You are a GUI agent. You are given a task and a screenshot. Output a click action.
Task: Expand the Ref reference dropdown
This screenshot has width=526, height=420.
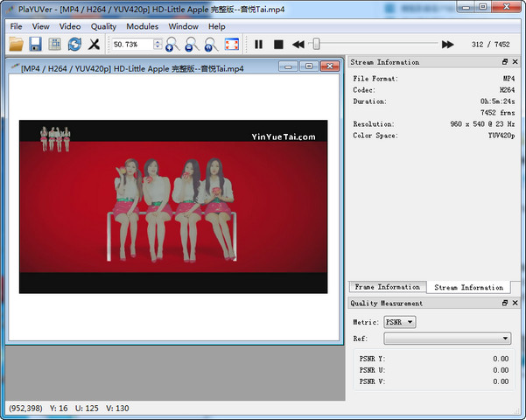pyautogui.click(x=447, y=338)
